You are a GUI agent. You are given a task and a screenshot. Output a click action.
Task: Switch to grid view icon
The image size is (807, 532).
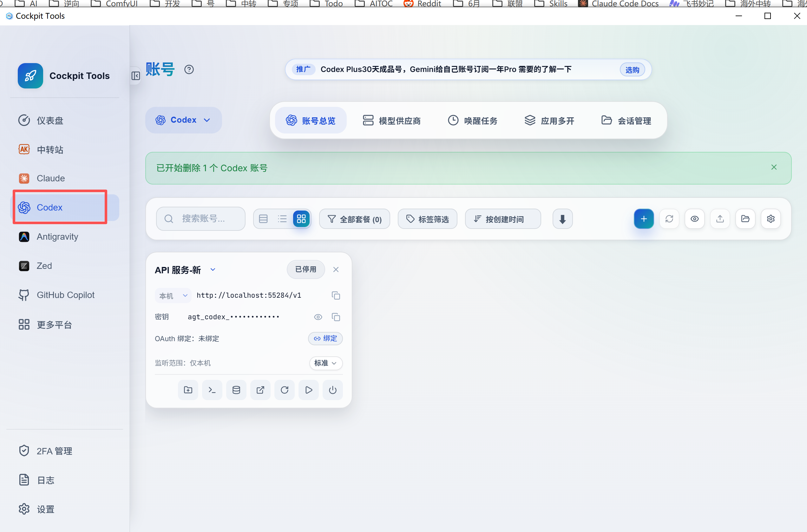pos(301,219)
